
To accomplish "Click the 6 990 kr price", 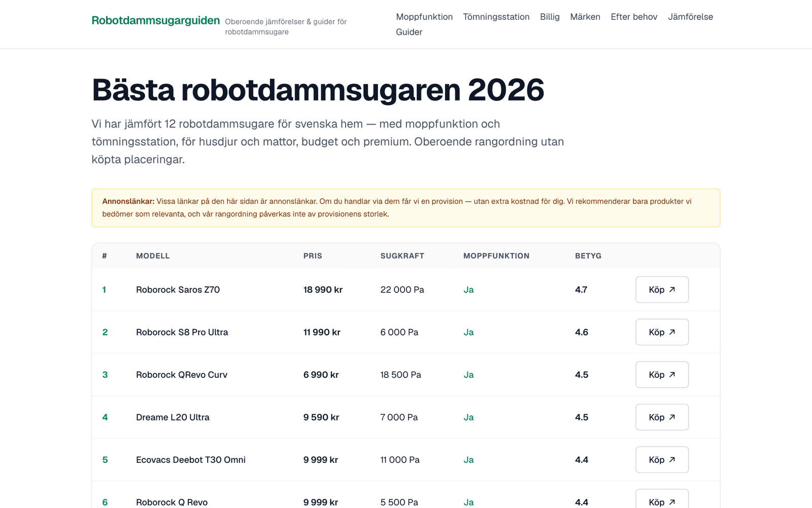I will tap(321, 374).
